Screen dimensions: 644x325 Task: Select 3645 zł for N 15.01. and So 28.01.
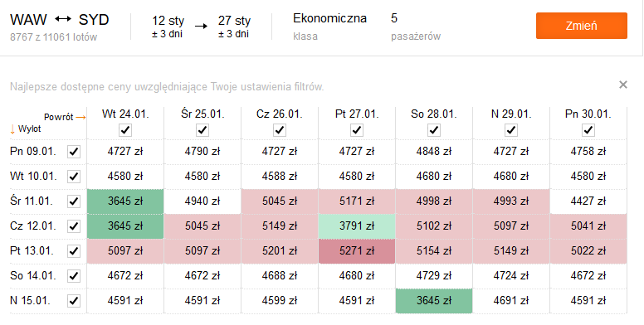(434, 301)
